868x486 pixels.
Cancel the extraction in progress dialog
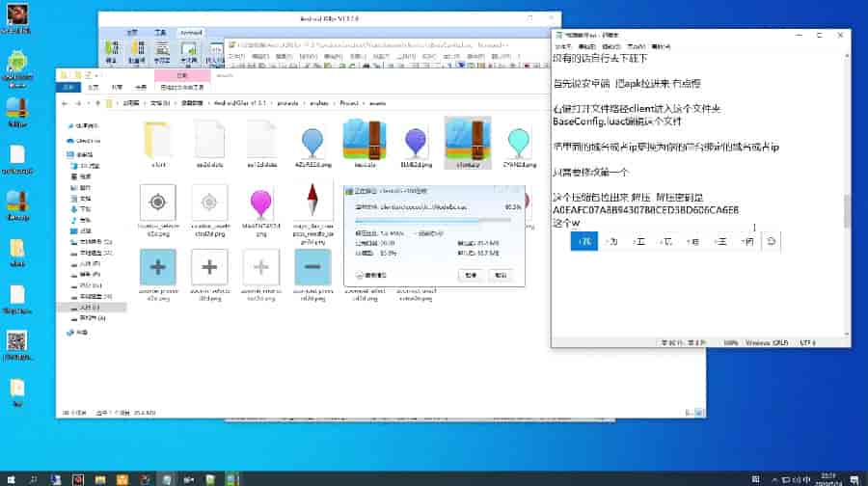coord(501,275)
